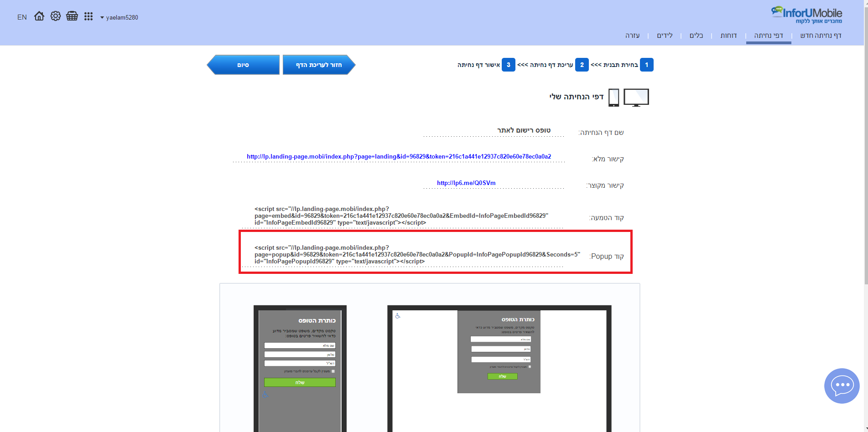The height and width of the screenshot is (432, 868).
Task: Toggle the checkbox in mobile preview form
Action: tap(333, 371)
